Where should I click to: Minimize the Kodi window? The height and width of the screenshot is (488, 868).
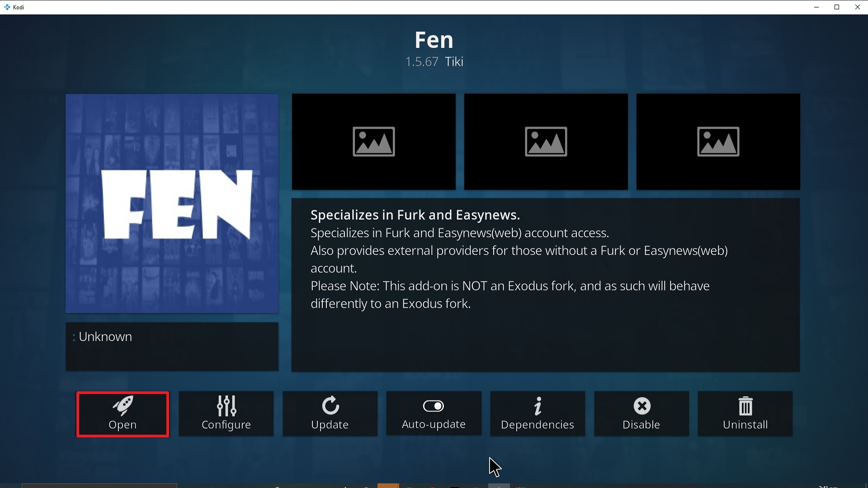pyautogui.click(x=816, y=7)
